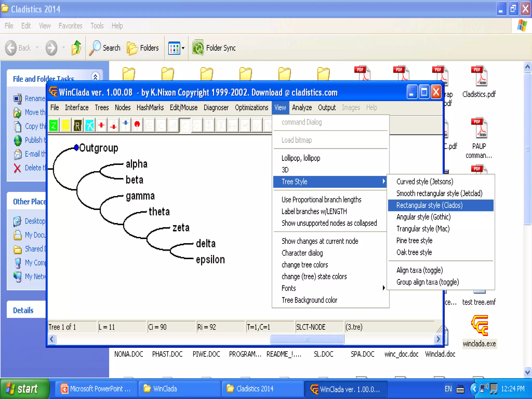Click the dark R toolbar icon
The image size is (532, 399).
point(77,126)
